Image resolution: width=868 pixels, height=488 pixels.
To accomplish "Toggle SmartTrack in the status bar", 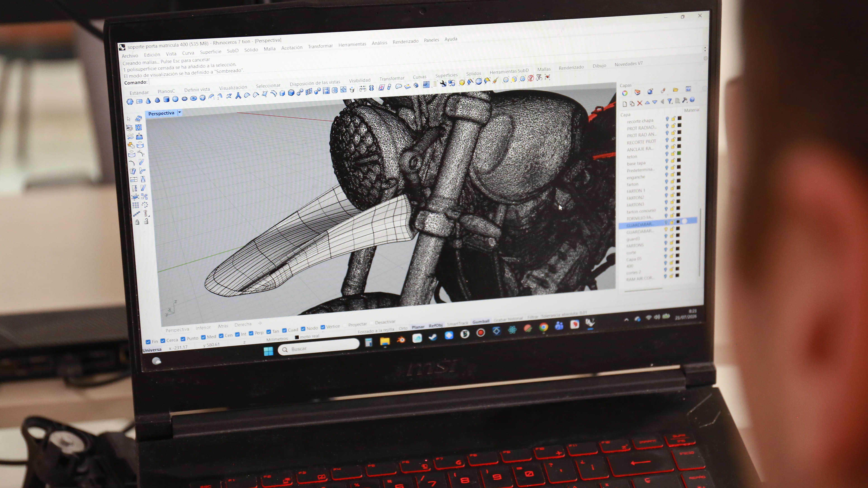I will 457,324.
